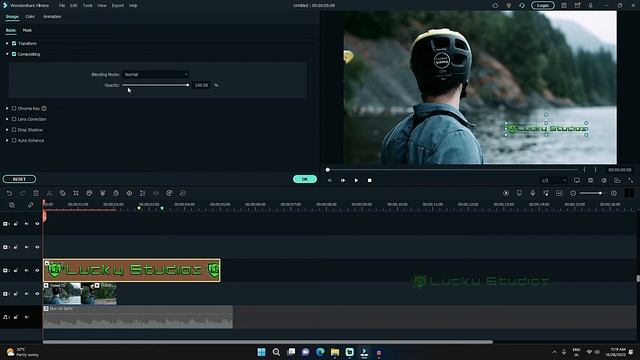The height and width of the screenshot is (360, 640).
Task: Toggle the link chain icon above the track headers
Action: 31,205
